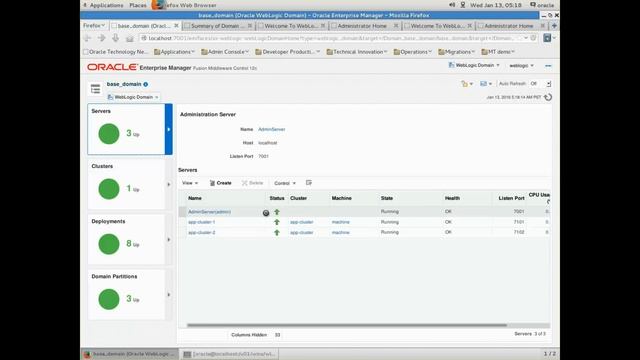The height and width of the screenshot is (360, 640).
Task: Switch to the first Welcome To WebLo... tab
Action: (x=291, y=26)
